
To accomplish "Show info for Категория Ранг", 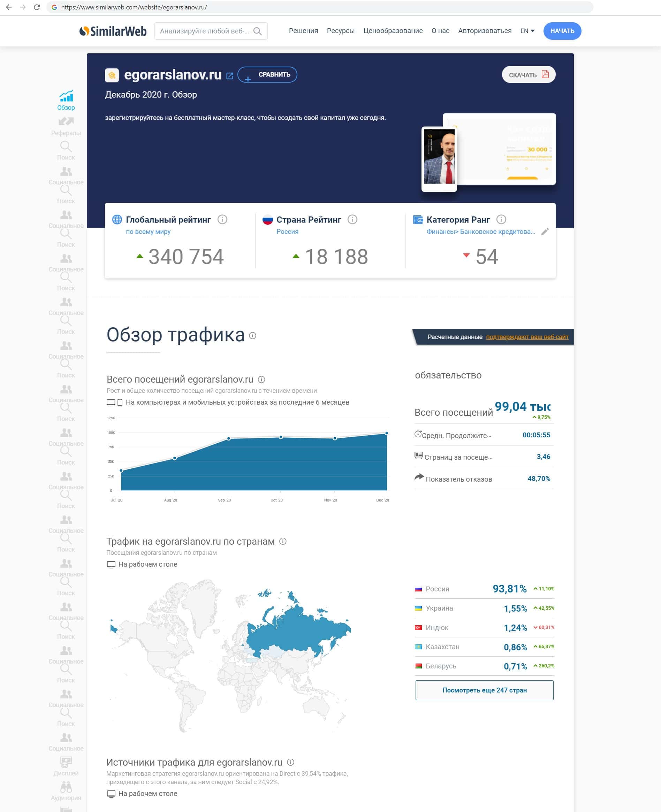I will (x=501, y=219).
